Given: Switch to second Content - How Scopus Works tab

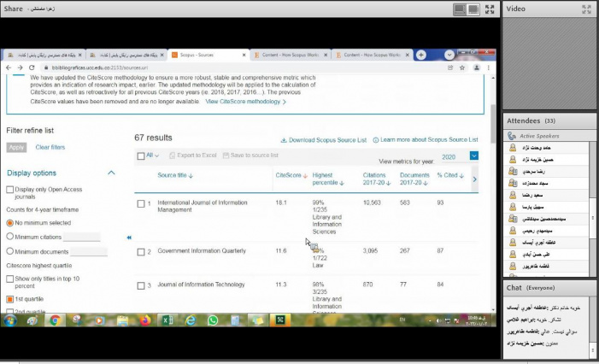Looking at the screenshot, I should pos(372,55).
